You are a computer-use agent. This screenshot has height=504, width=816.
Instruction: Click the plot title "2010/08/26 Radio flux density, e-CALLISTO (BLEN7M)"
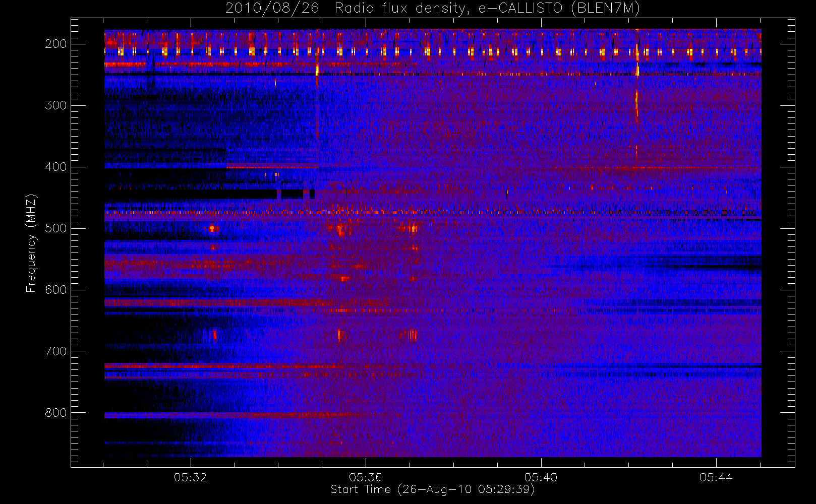[x=433, y=9]
